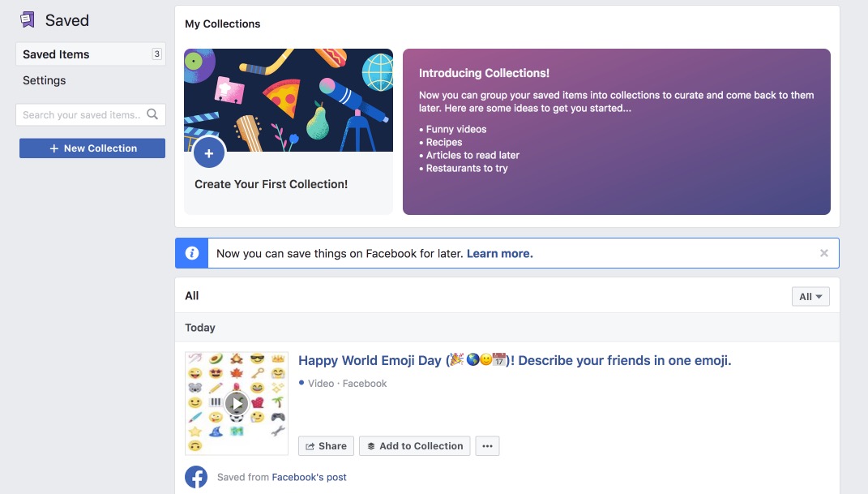Play the World Emoji Day video thumbnail

pos(237,403)
